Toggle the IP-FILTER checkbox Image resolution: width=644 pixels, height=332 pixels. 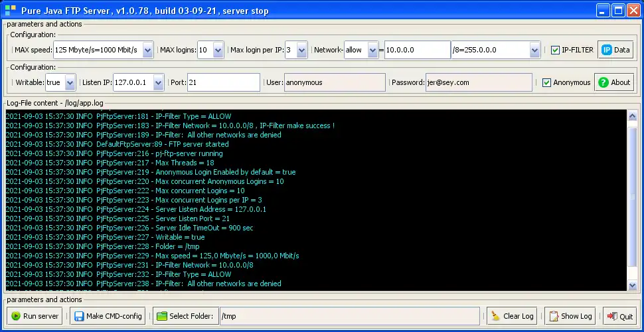[x=555, y=50]
